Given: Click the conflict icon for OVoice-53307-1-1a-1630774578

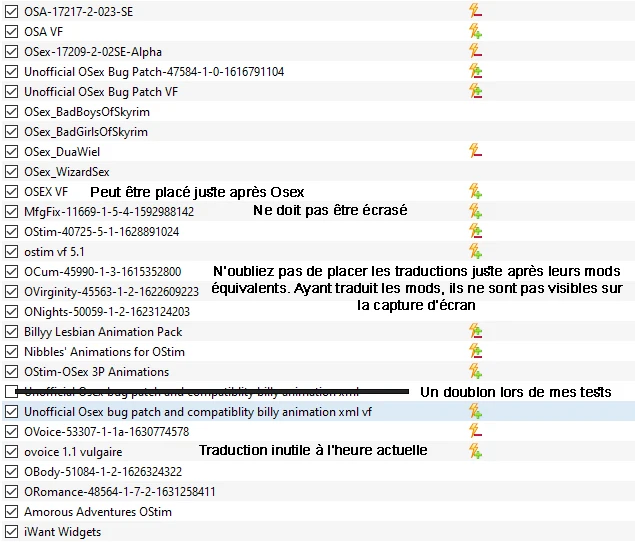Looking at the screenshot, I should point(475,431).
